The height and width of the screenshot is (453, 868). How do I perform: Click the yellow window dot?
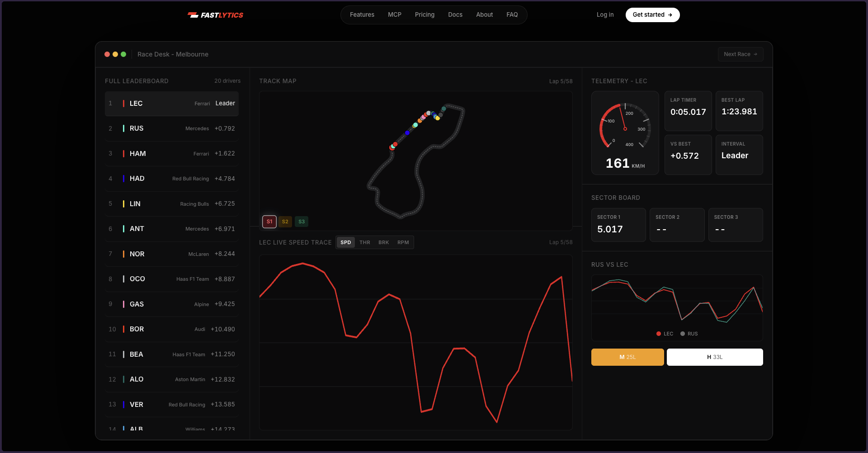tap(115, 54)
